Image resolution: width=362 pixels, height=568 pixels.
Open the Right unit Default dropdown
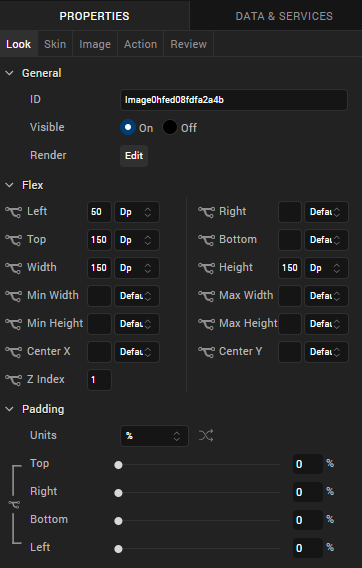326,212
